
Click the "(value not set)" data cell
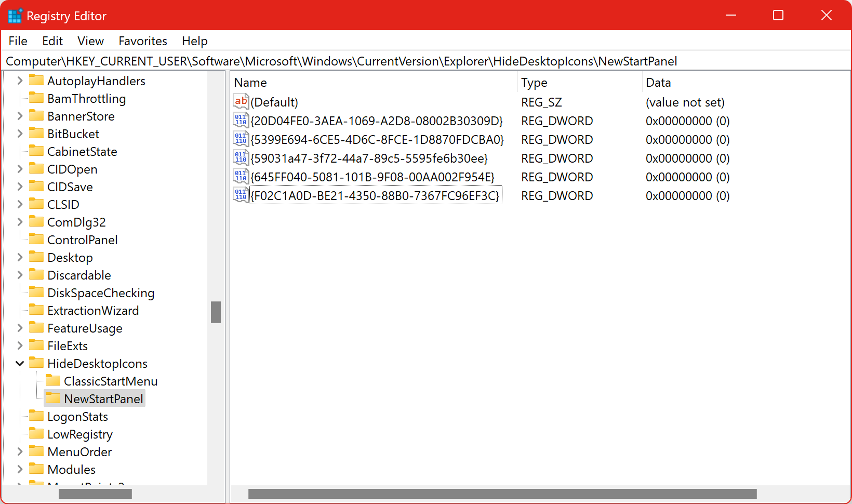(685, 102)
